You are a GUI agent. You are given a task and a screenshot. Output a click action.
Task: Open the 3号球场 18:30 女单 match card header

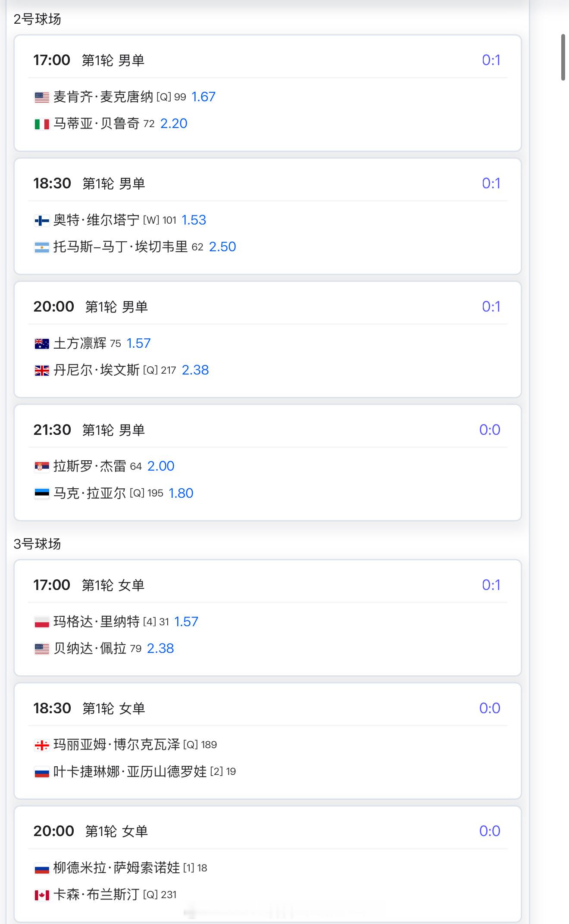[268, 708]
